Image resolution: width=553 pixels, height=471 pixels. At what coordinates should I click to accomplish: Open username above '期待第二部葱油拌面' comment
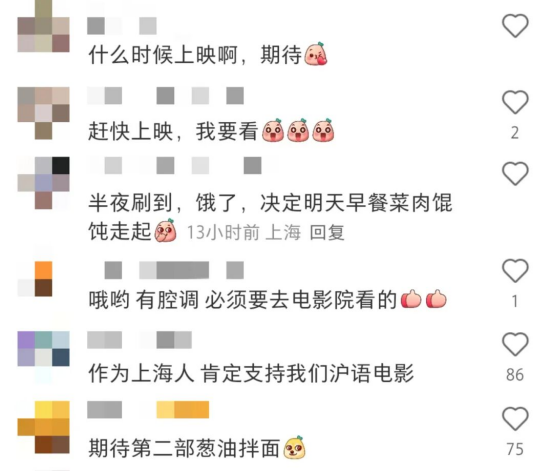tap(148, 410)
